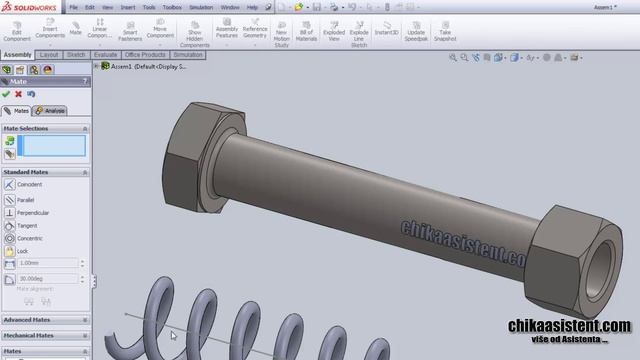
Task: Switch to the Evaluate tab
Action: [x=105, y=55]
